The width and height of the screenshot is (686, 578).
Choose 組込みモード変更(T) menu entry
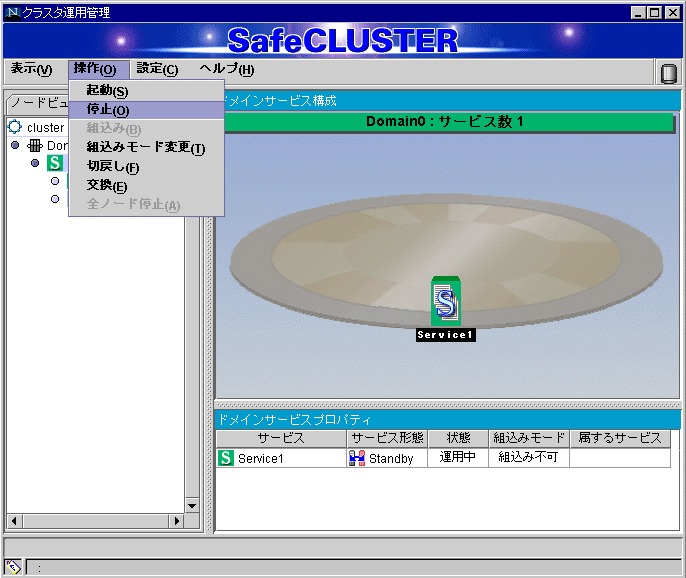[145, 148]
